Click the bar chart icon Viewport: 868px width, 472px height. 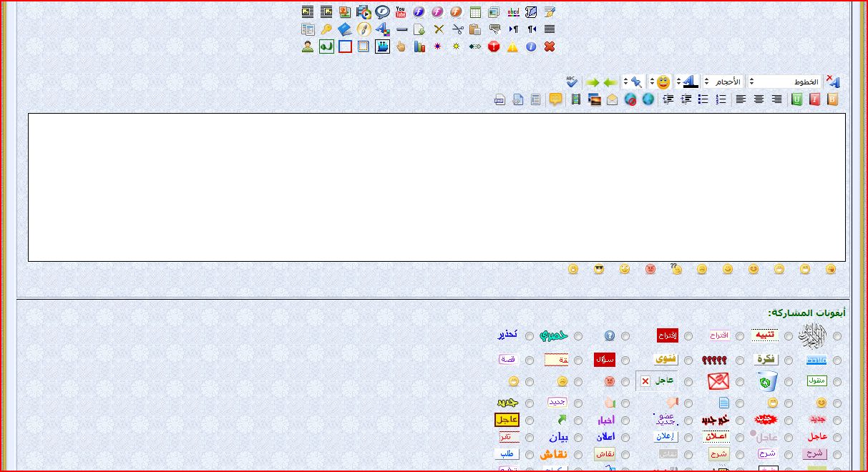tap(419, 47)
